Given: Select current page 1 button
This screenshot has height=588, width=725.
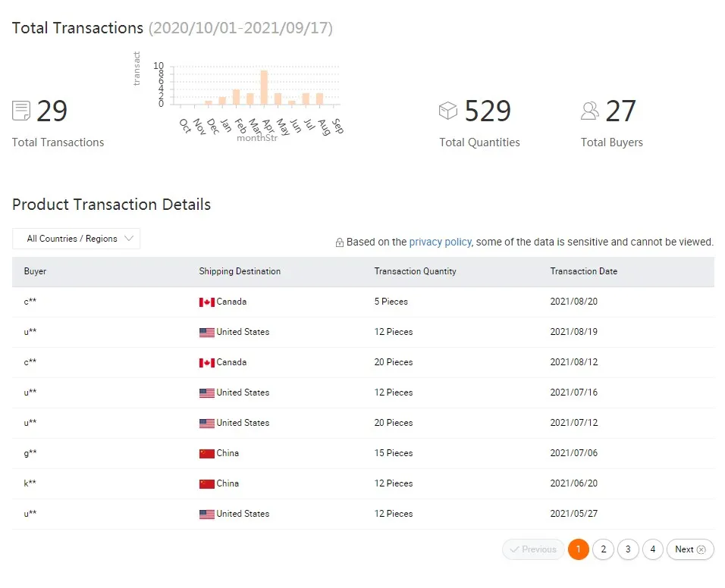Looking at the screenshot, I should tap(579, 549).
